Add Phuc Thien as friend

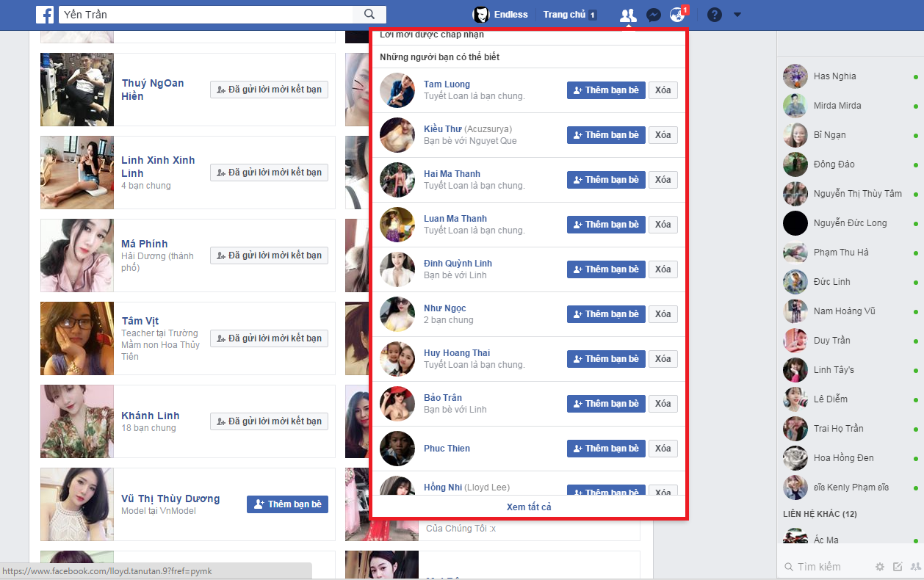click(606, 449)
